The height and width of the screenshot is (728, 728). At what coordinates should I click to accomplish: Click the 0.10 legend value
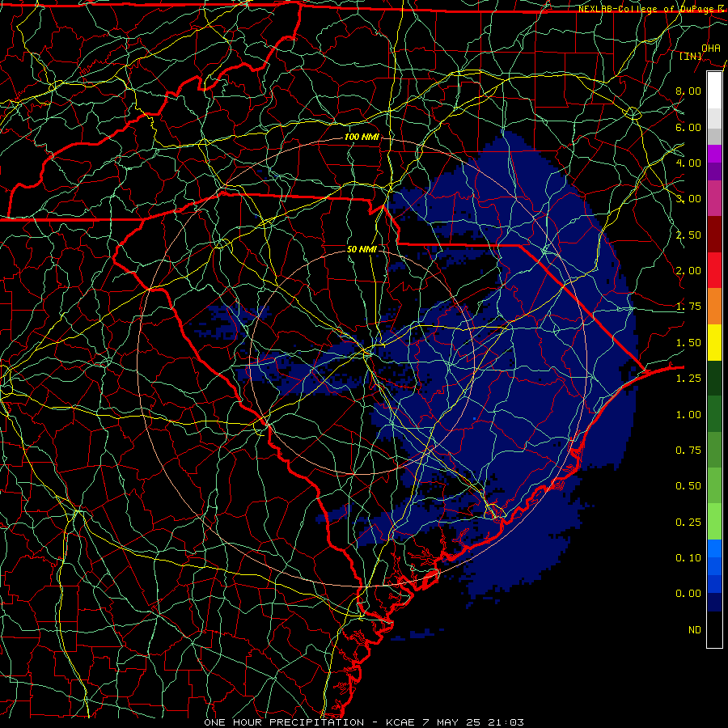[688, 558]
